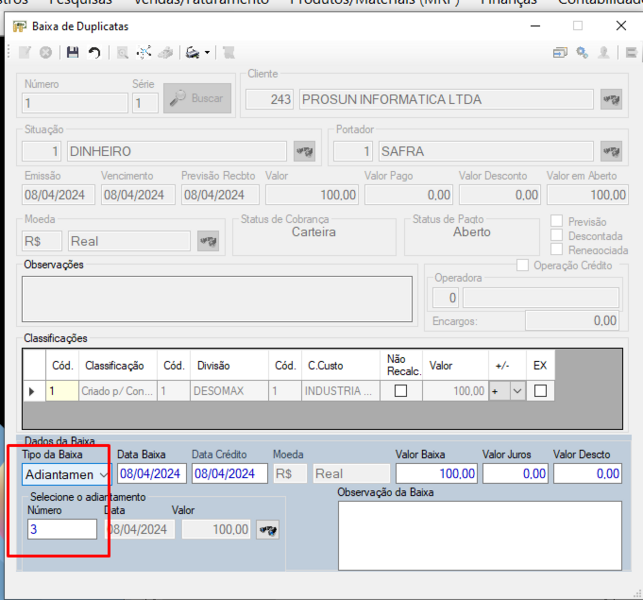Click the Data Crédito date field
Screen dimensions: 643x600
click(230, 474)
